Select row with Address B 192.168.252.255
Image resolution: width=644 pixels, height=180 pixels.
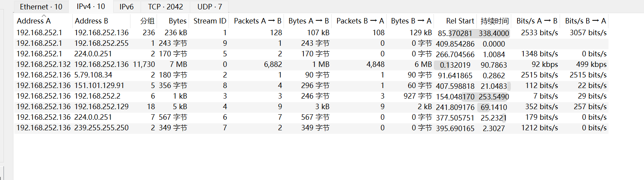(x=101, y=43)
